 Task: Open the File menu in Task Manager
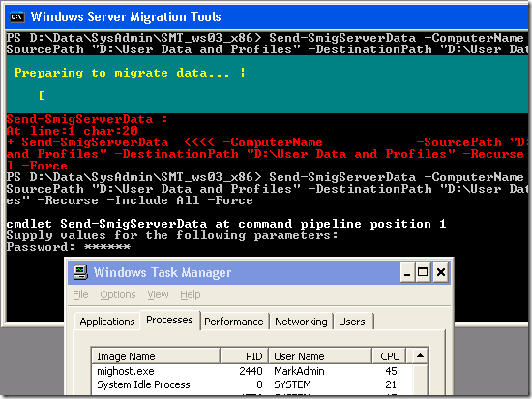tap(80, 294)
